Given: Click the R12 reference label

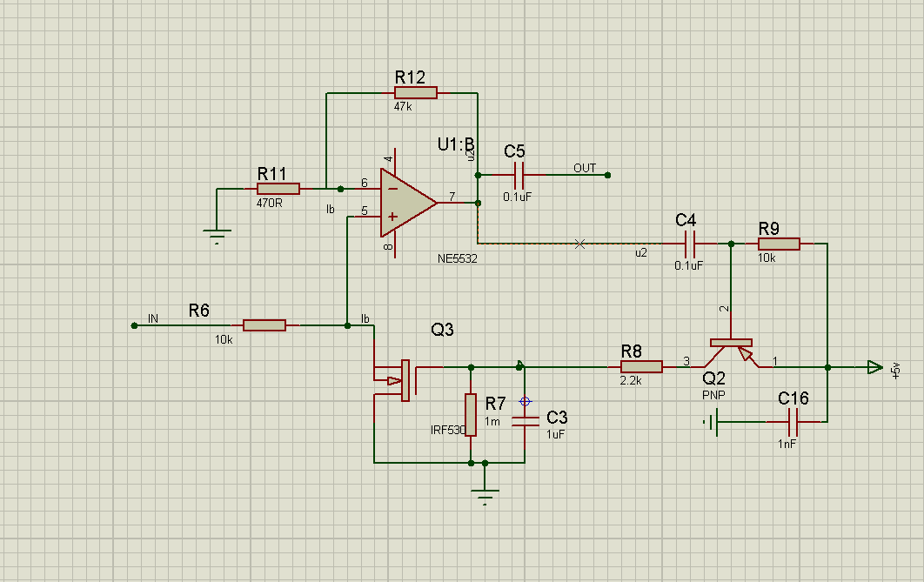Looking at the screenshot, I should (x=410, y=77).
